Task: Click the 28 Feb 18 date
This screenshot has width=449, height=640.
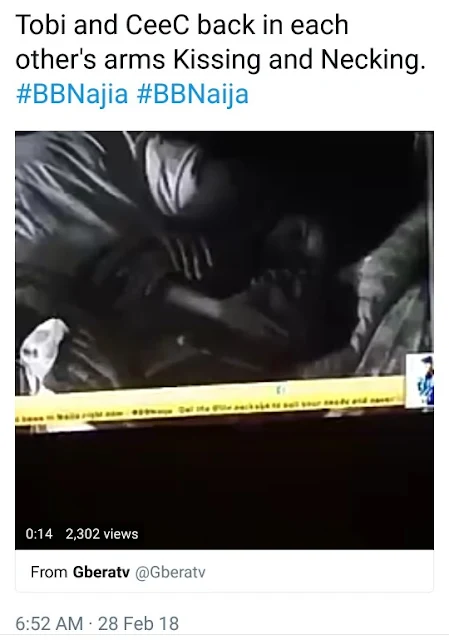Action: coord(138,623)
